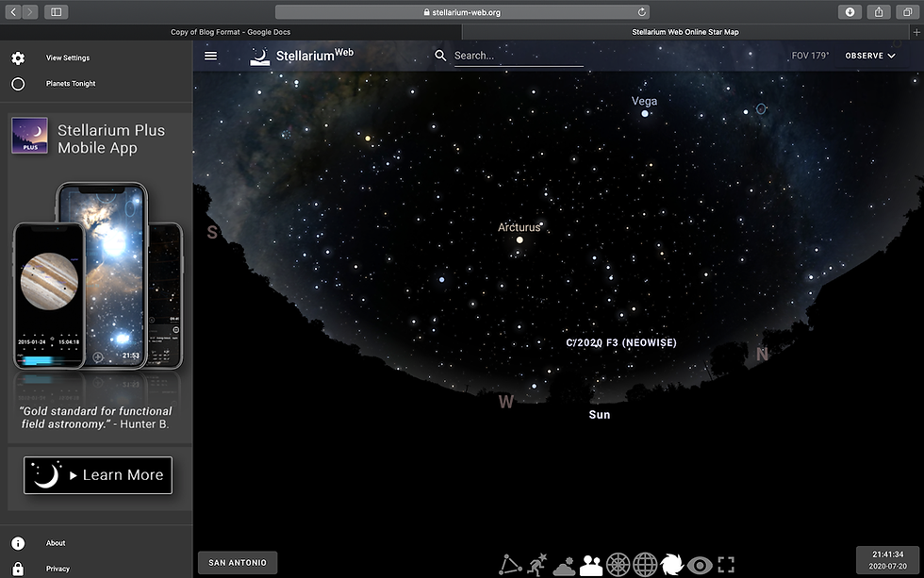Select View Settings menu entry text
Image resolution: width=924 pixels, height=578 pixels.
tap(68, 58)
